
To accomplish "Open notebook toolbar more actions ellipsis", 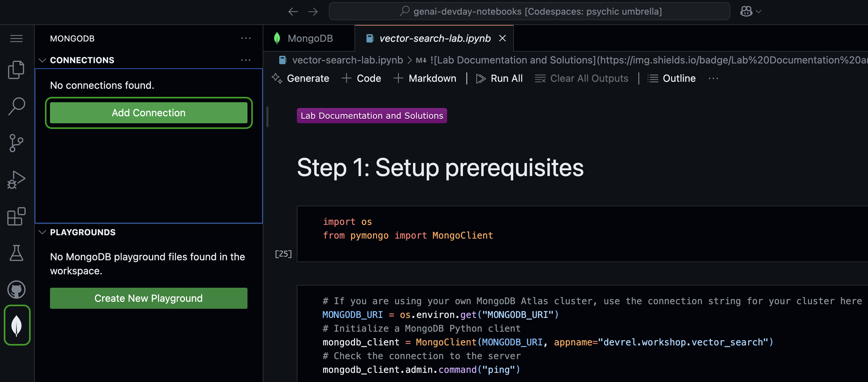I will tap(713, 79).
